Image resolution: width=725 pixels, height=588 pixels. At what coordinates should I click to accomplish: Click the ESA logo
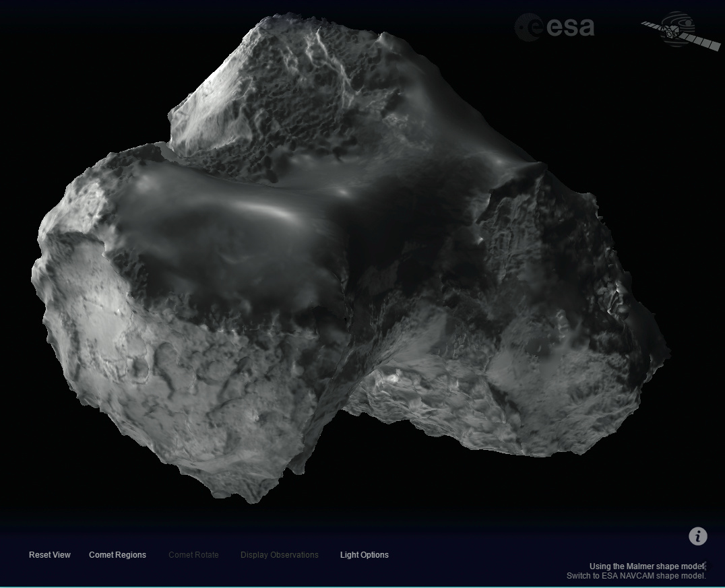tap(555, 27)
